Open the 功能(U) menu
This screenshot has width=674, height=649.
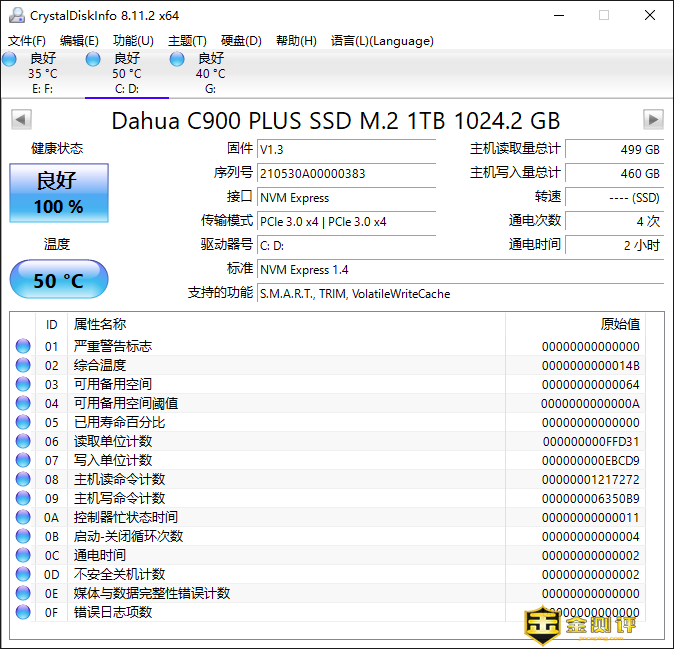(133, 41)
